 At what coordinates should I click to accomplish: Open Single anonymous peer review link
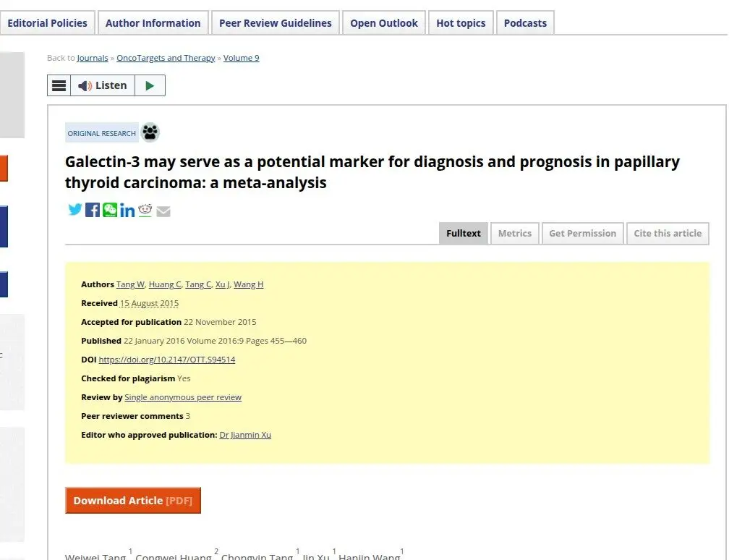pyautogui.click(x=183, y=397)
